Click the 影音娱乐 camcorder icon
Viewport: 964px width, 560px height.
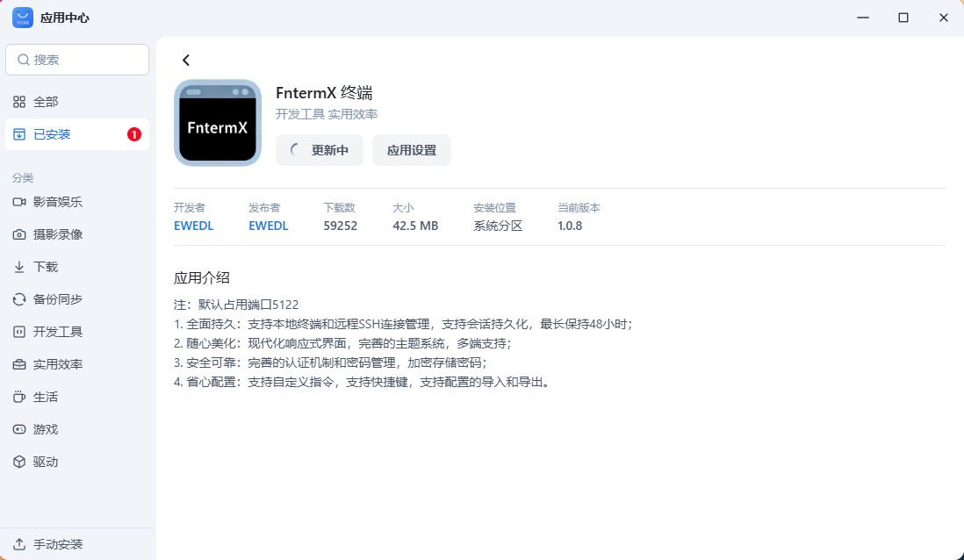(19, 202)
